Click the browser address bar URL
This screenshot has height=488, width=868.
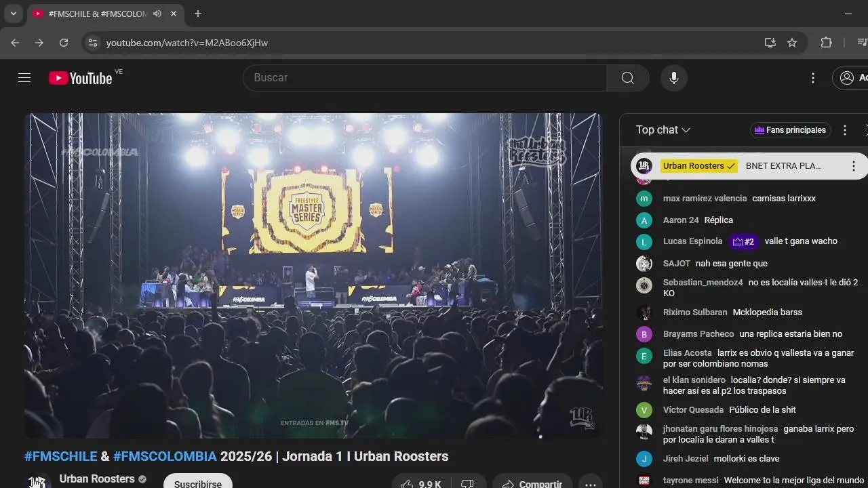(x=187, y=43)
